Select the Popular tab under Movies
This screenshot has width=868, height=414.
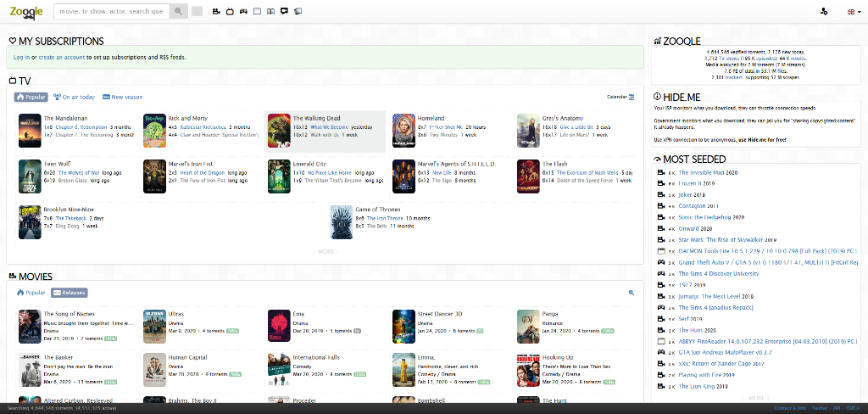click(31, 293)
